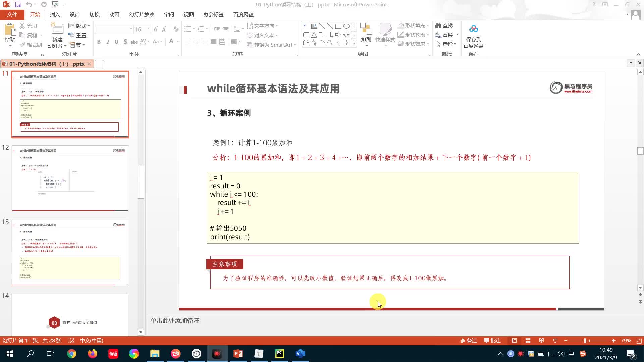Click Fit slide to window icon

pyautogui.click(x=639, y=341)
